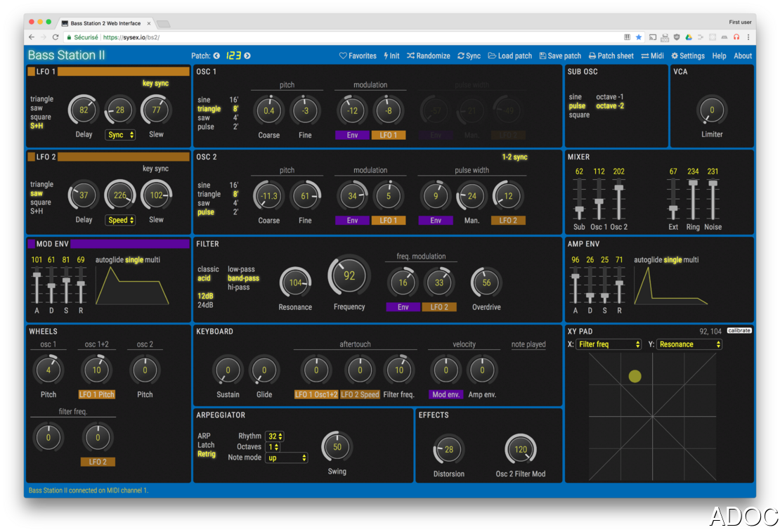This screenshot has width=780, height=532.
Task: Adjust Mixer Sub level slider
Action: click(x=579, y=211)
